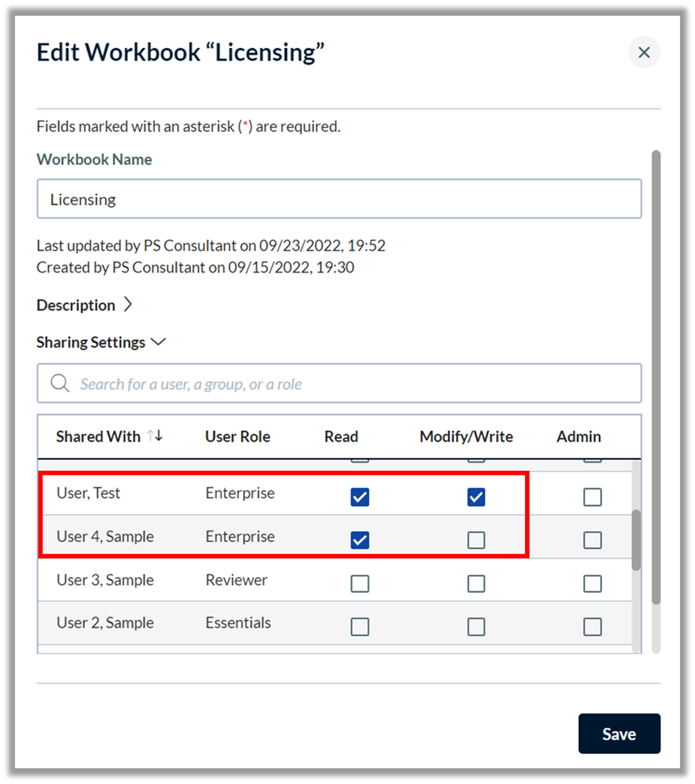Uncheck Read for User 4, Sample
The width and height of the screenshot is (695, 784).
359,540
